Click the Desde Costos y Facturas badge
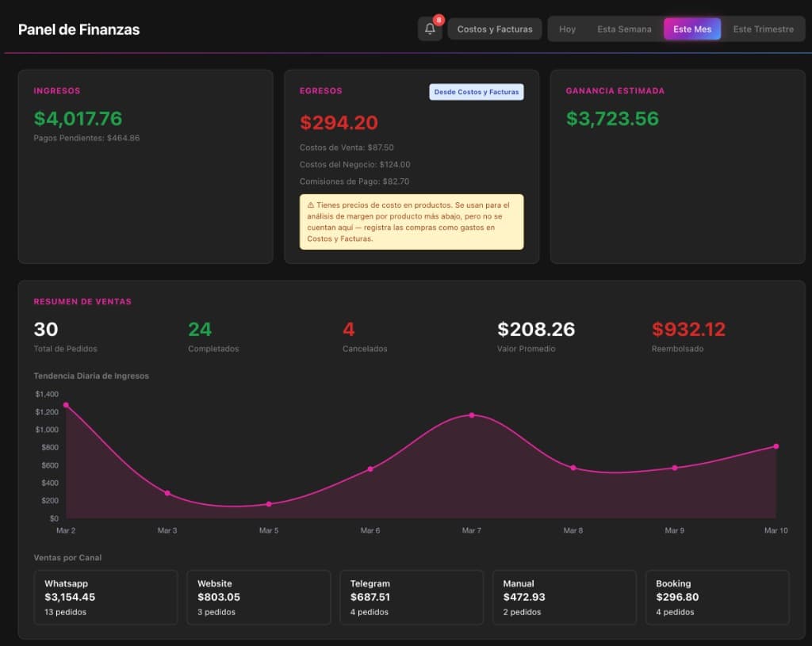 click(475, 92)
